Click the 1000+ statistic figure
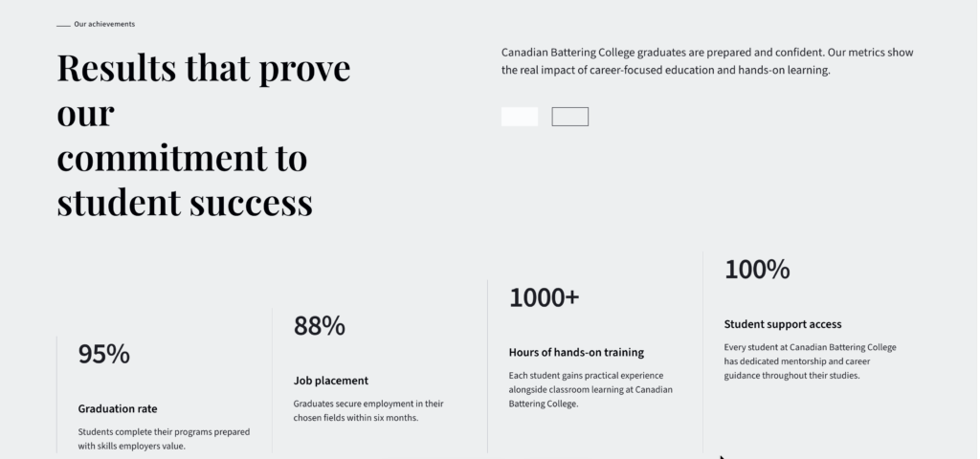980x459 pixels. (x=545, y=297)
